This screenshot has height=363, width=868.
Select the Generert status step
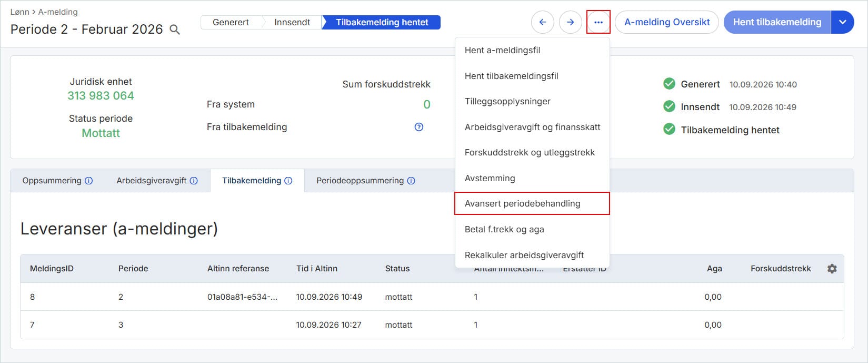click(x=231, y=22)
